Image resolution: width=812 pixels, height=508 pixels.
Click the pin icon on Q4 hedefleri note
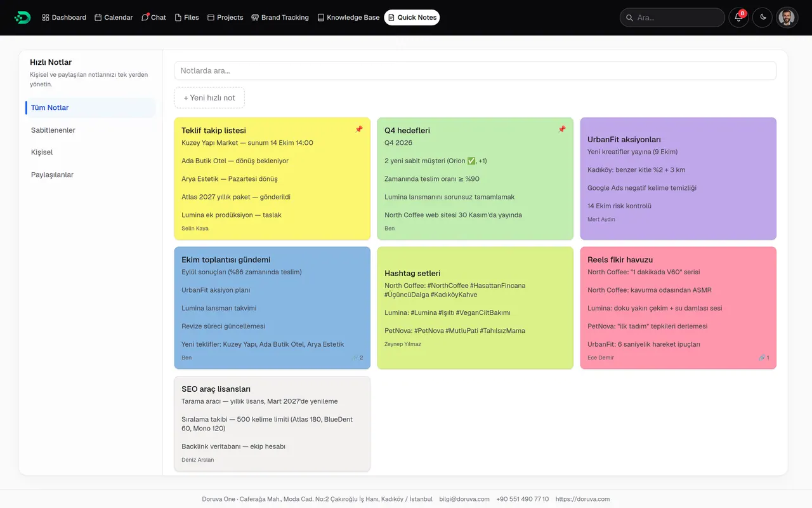point(561,130)
